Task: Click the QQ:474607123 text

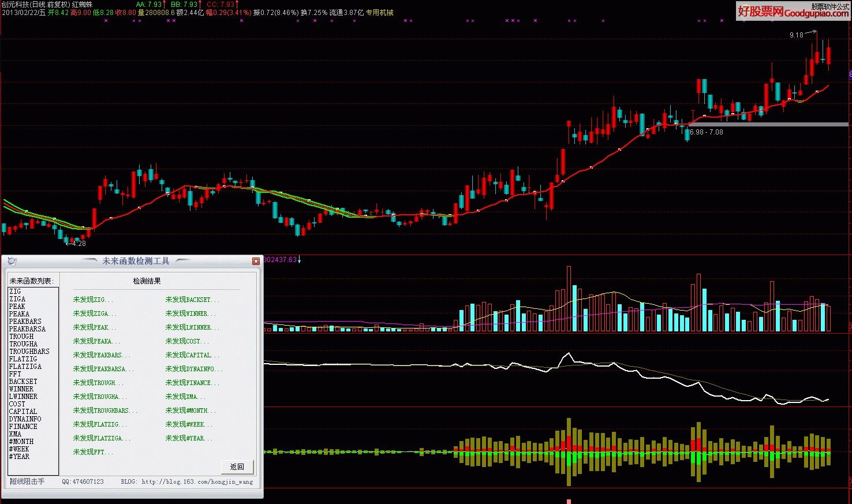Action: tap(83, 481)
